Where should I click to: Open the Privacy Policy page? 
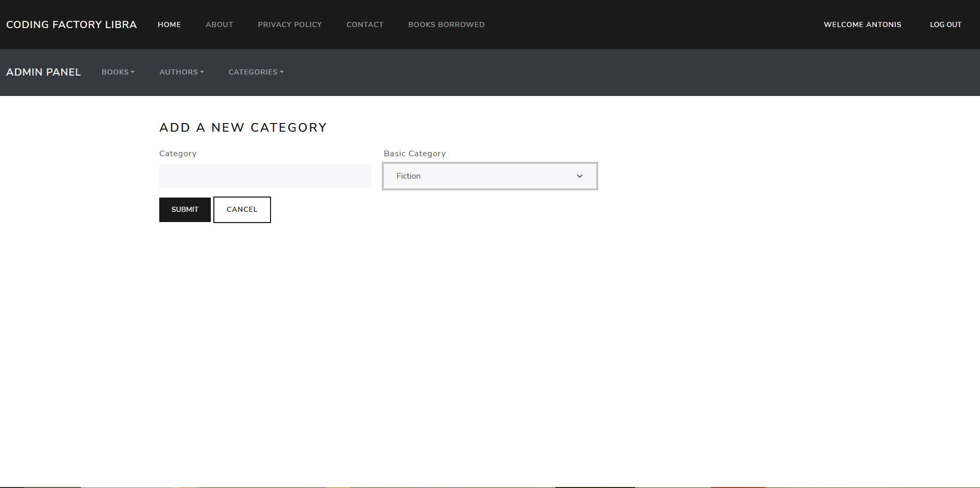click(x=289, y=25)
